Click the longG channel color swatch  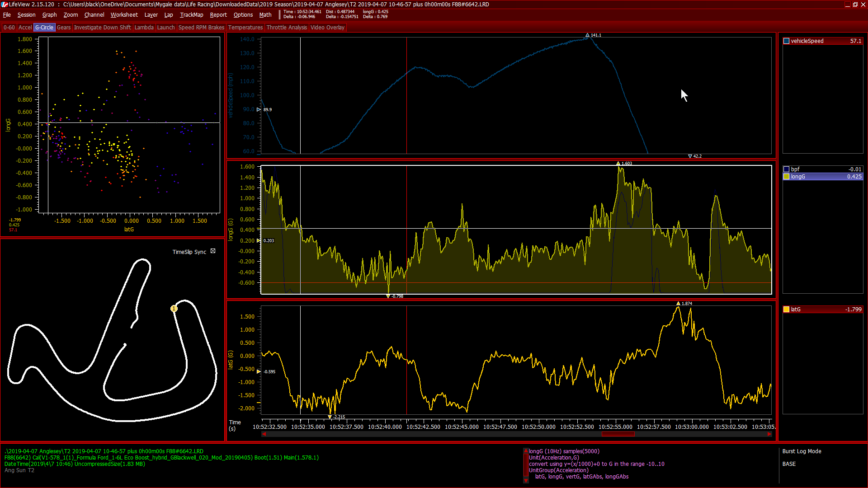click(x=787, y=177)
